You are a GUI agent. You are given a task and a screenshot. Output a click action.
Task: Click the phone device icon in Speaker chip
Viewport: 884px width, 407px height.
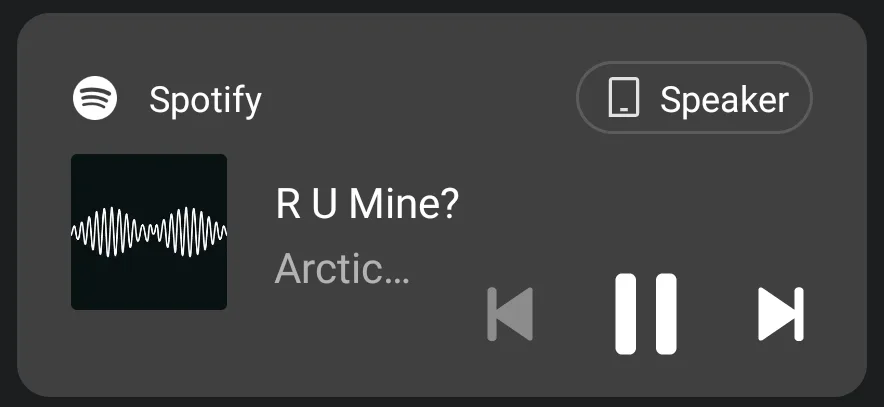coord(624,98)
